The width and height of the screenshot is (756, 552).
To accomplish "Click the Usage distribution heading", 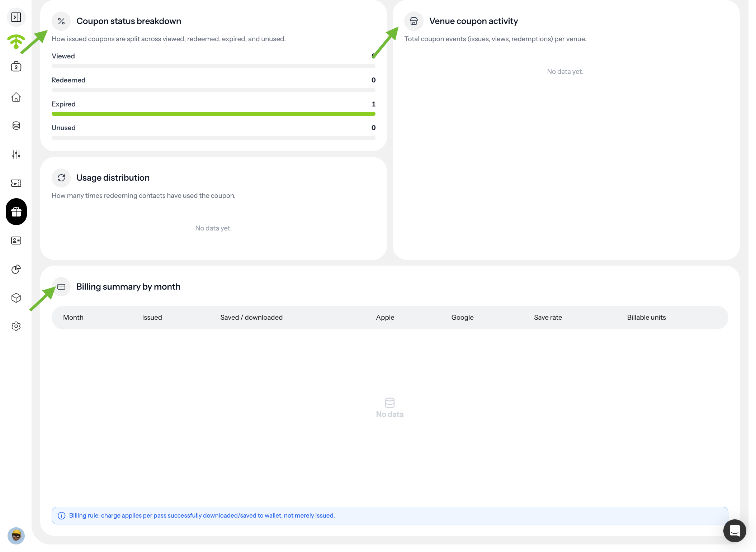I will tap(113, 178).
